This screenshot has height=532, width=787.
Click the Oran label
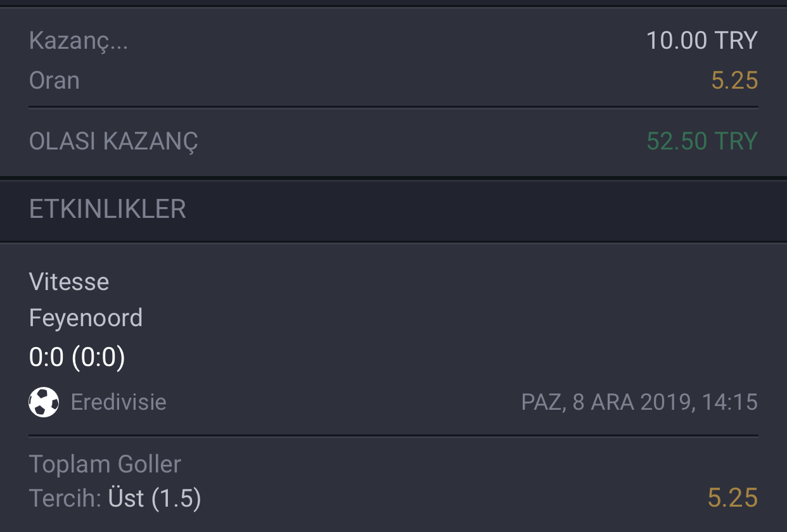(x=54, y=80)
